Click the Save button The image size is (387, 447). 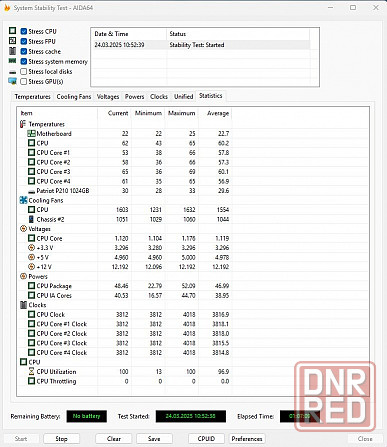click(154, 439)
